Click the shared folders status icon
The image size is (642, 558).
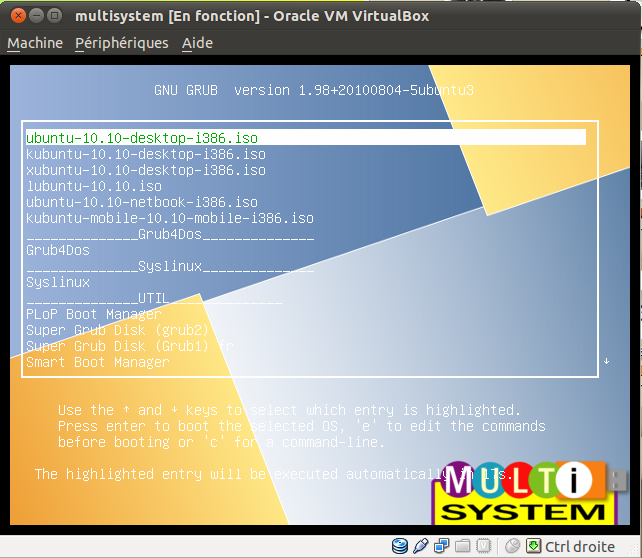coord(461,546)
